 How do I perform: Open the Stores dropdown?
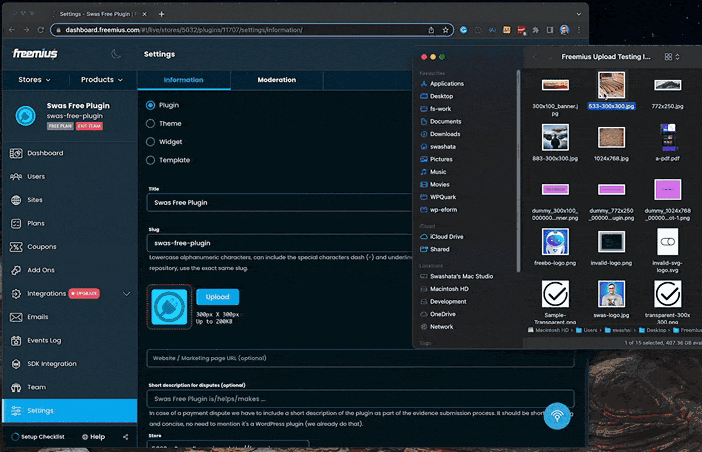(34, 80)
